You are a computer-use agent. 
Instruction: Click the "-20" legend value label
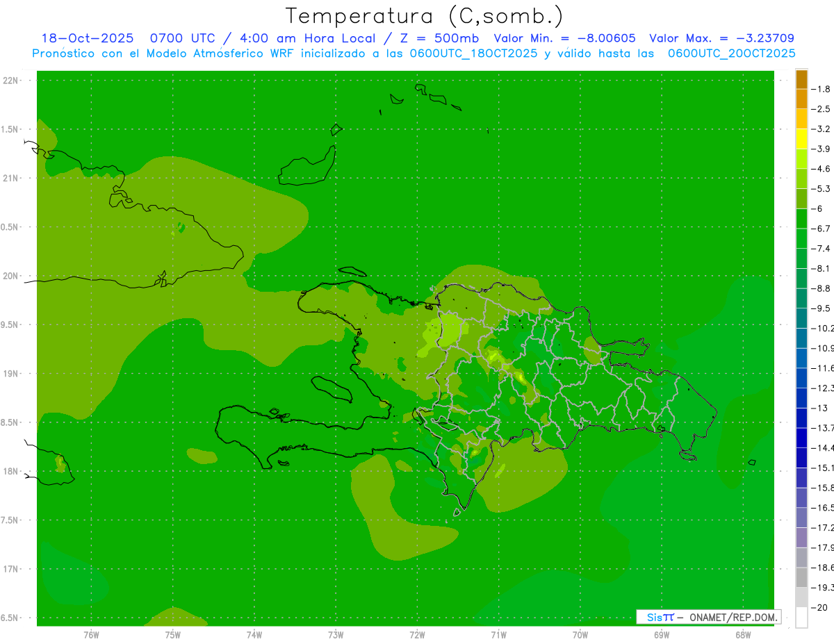pyautogui.click(x=821, y=608)
